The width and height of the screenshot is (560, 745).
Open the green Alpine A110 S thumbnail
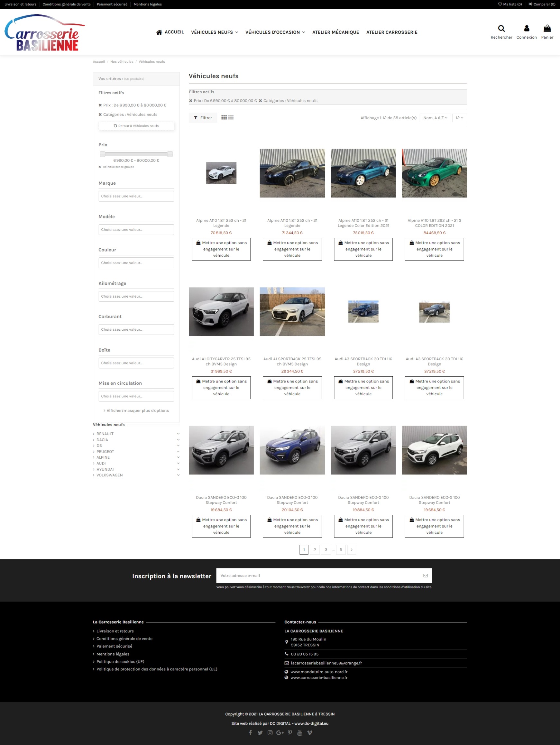pos(434,173)
